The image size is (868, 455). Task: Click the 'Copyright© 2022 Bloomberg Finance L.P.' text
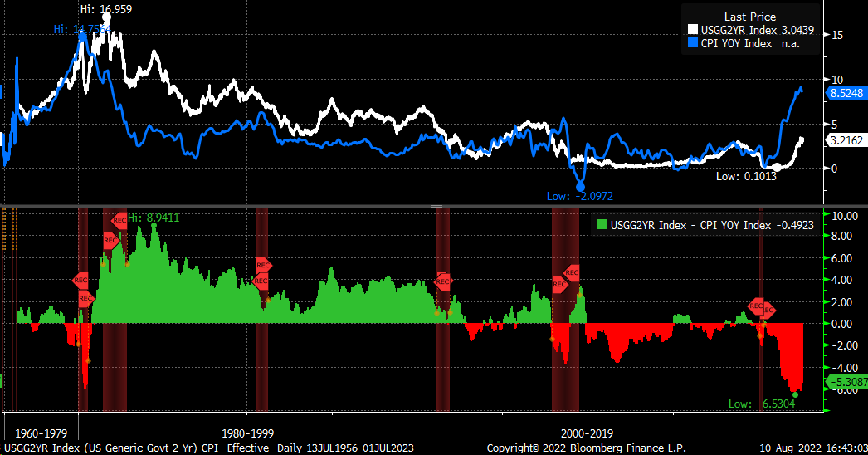coord(586,448)
